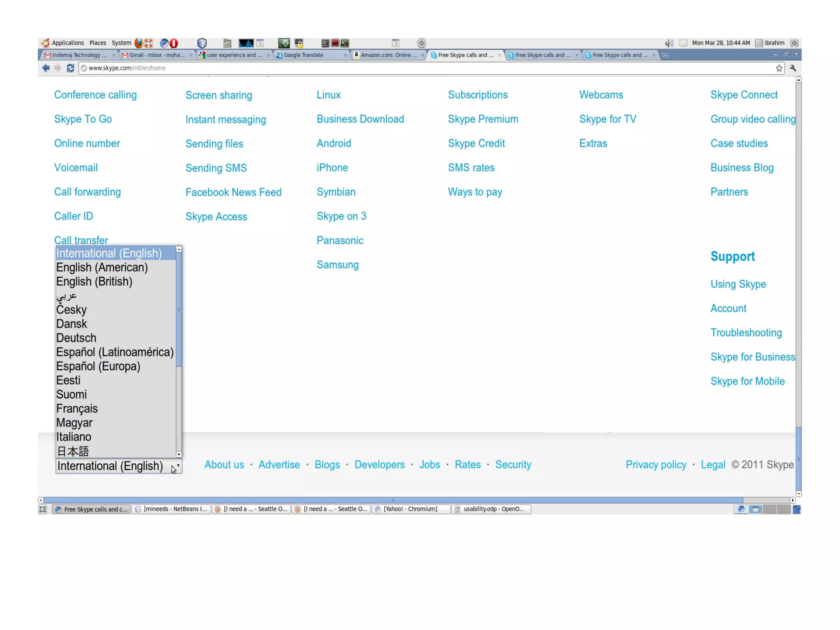Viewport: 840px width, 630px height.
Task: Close the Google Translate tab
Action: [x=345, y=55]
